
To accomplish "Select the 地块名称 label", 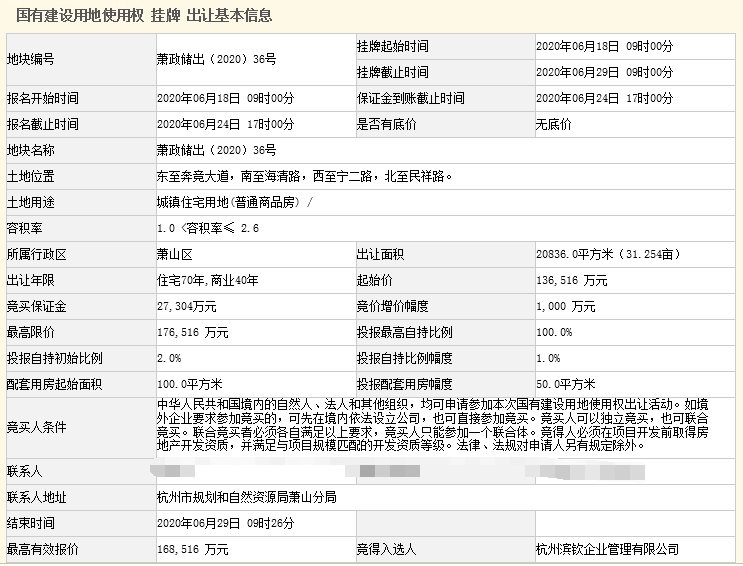I will coord(31,151).
